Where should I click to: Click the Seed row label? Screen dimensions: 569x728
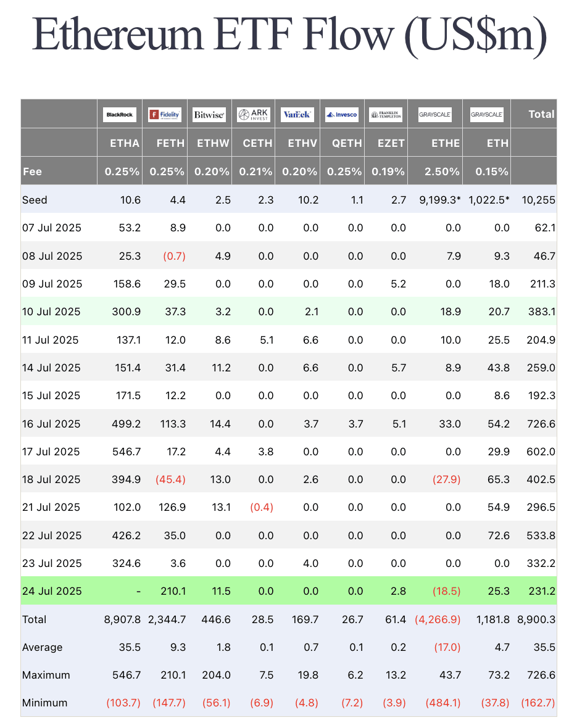click(35, 200)
